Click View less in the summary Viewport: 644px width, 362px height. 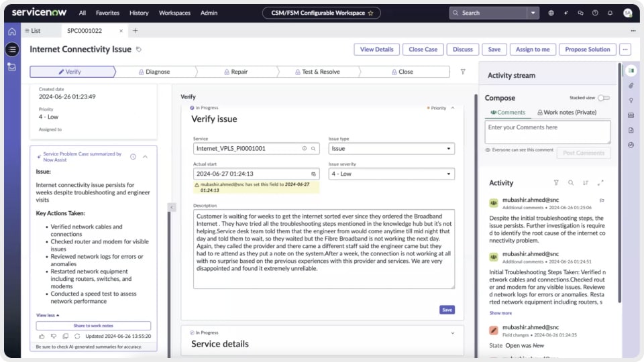click(48, 315)
